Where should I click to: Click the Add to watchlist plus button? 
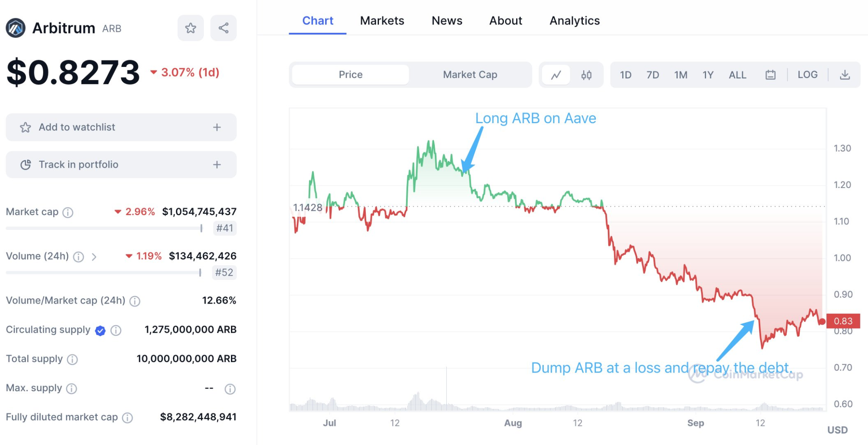(217, 127)
